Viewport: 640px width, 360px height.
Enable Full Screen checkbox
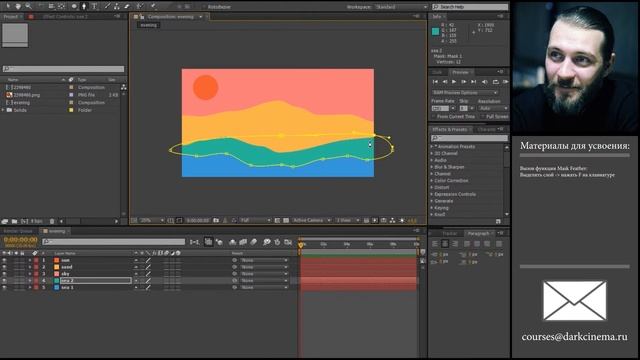483,117
